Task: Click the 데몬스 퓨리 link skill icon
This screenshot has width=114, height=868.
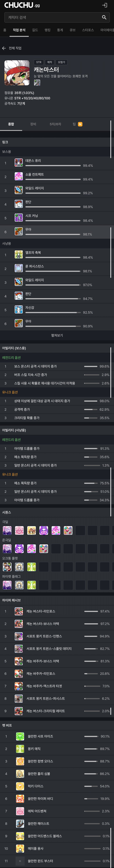Action: click(x=19, y=163)
